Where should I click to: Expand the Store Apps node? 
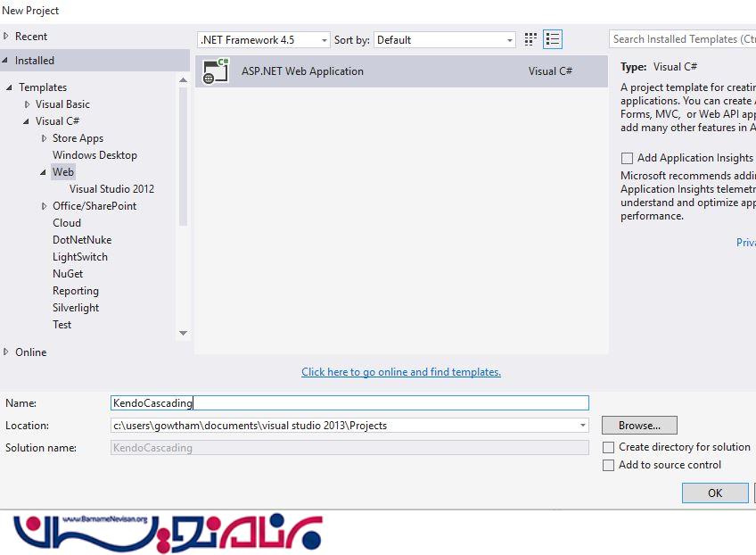click(x=44, y=138)
